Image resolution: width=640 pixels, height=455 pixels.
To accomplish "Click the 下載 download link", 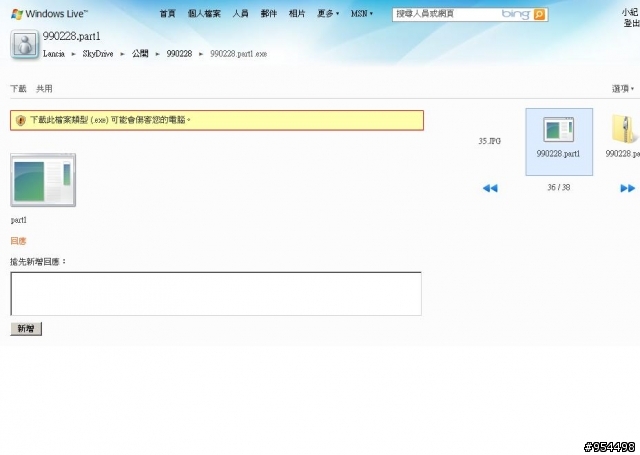I will tap(18, 89).
